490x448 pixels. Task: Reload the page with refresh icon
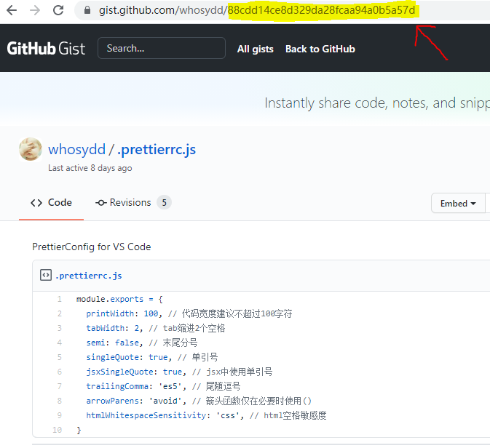[x=58, y=10]
